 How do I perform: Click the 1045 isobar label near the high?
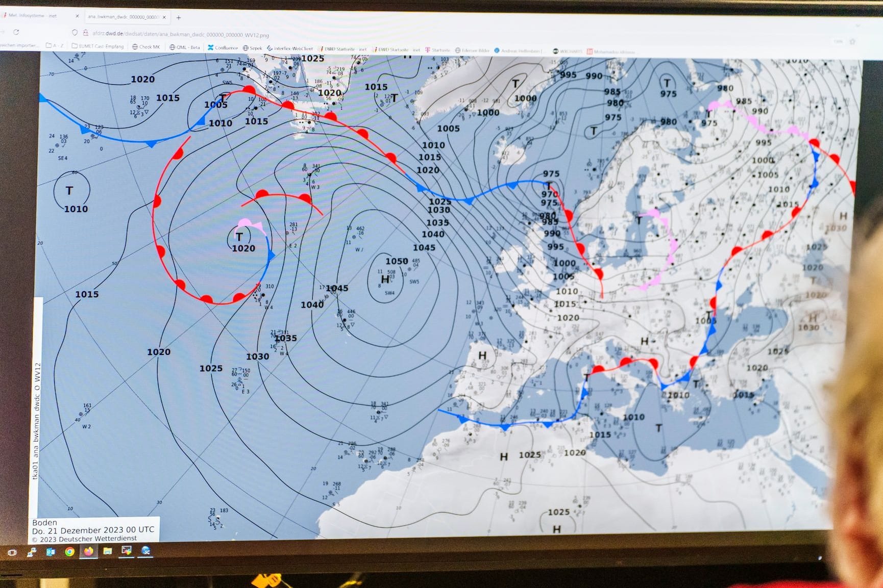point(337,288)
